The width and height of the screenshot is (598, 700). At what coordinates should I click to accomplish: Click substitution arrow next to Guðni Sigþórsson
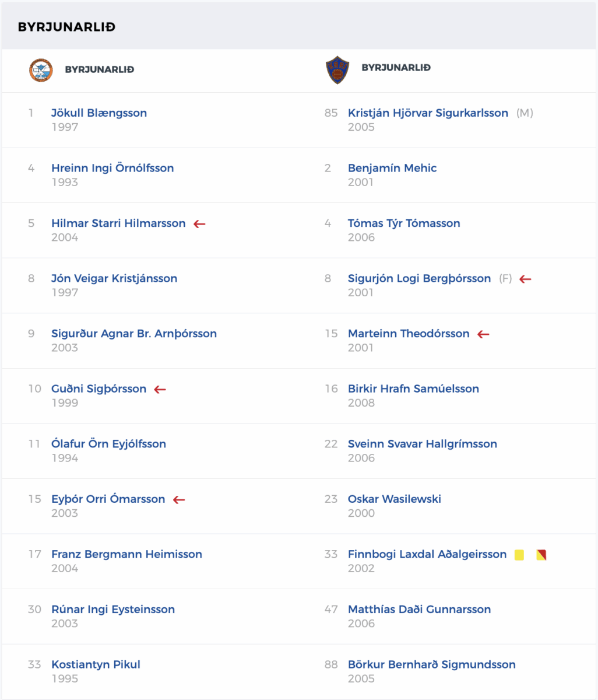[x=160, y=389]
